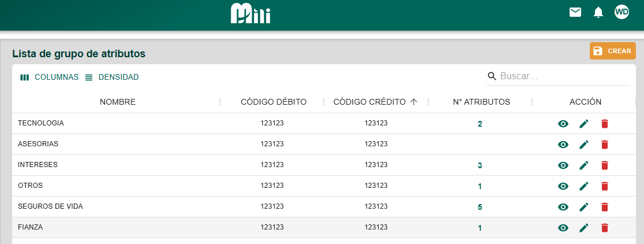
Task: Open the COLUMNAS column selector
Action: coord(50,77)
